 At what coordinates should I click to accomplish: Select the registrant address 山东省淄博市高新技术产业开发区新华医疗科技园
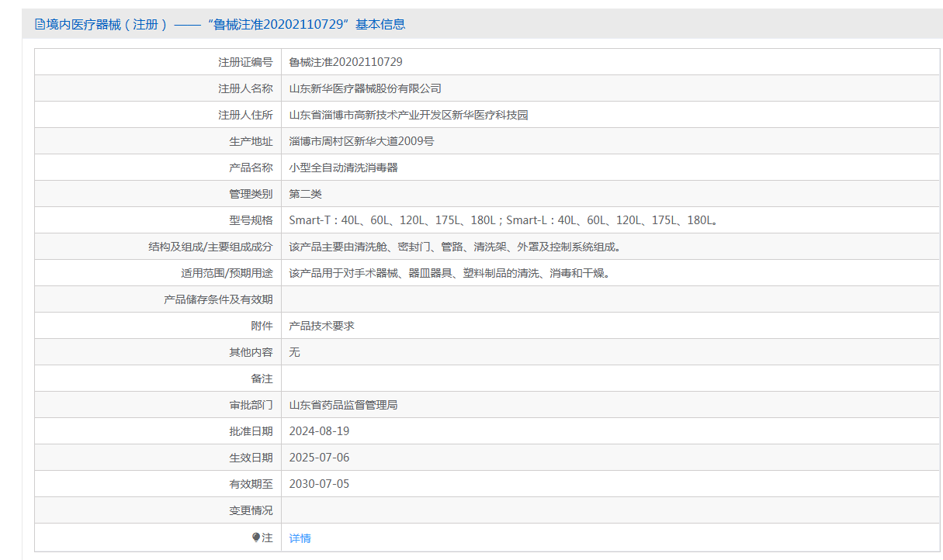tap(408, 115)
